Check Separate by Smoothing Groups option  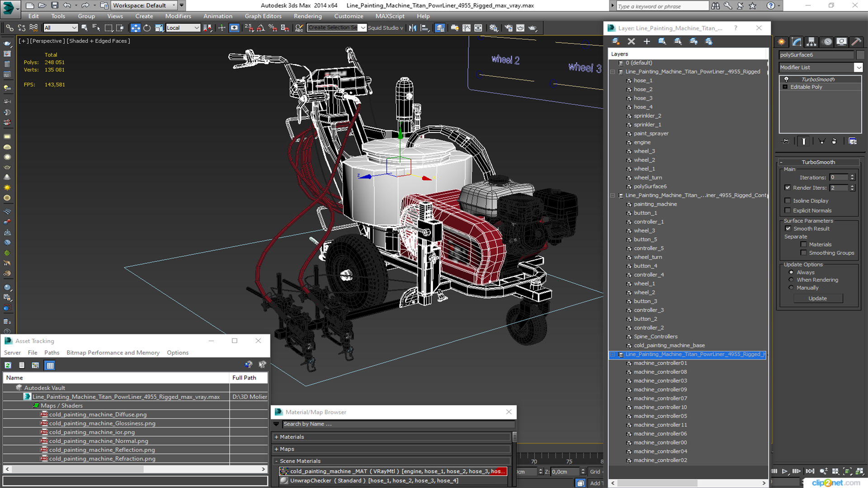803,253
